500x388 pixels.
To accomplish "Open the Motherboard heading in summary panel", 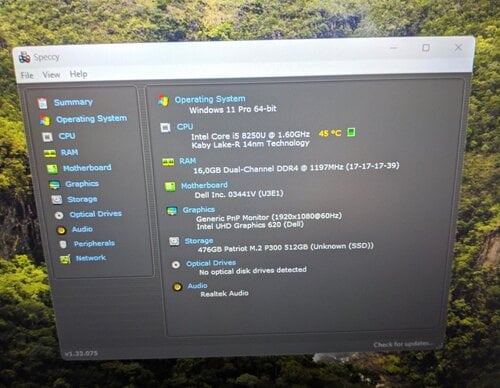I will click(204, 185).
